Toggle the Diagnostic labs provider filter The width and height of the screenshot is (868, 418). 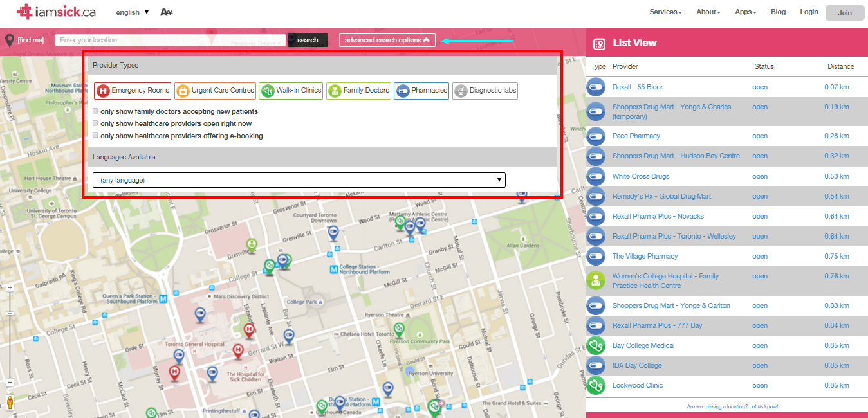(485, 91)
